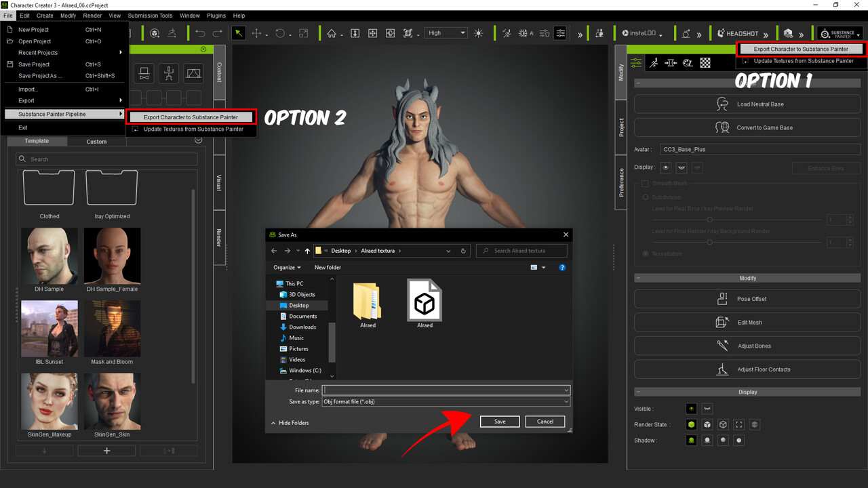Open Save as type dropdown
The width and height of the screenshot is (868, 488).
(x=446, y=402)
